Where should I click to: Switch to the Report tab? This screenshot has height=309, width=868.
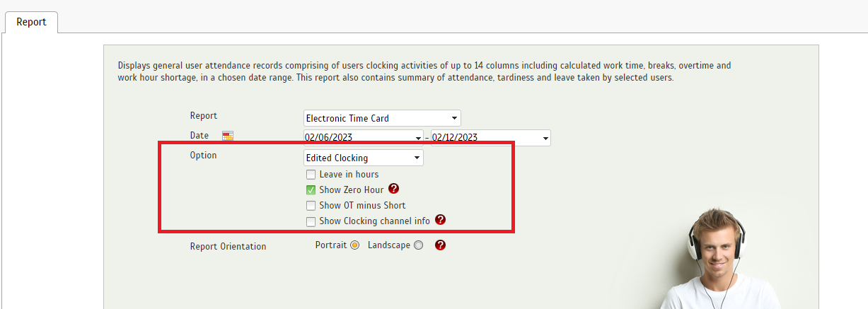(x=31, y=22)
